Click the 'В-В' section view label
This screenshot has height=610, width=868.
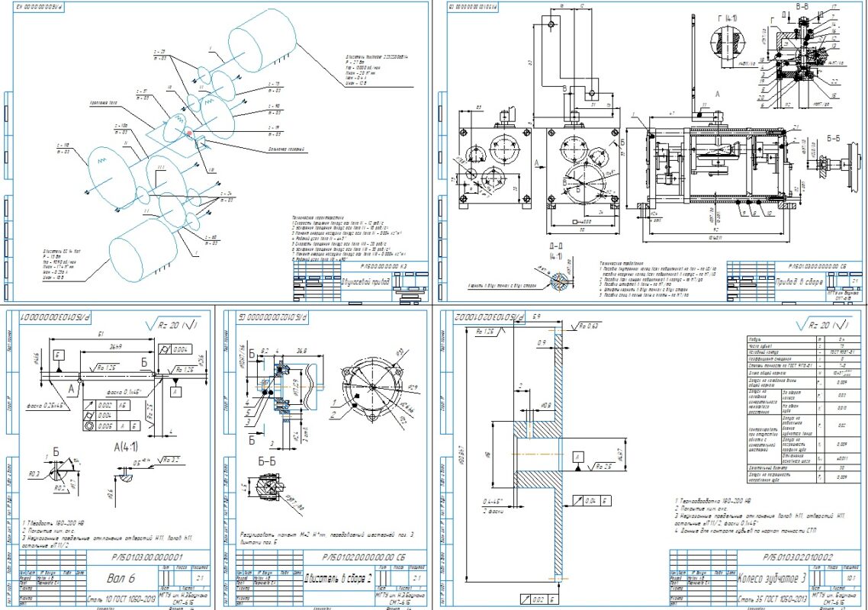point(802,7)
